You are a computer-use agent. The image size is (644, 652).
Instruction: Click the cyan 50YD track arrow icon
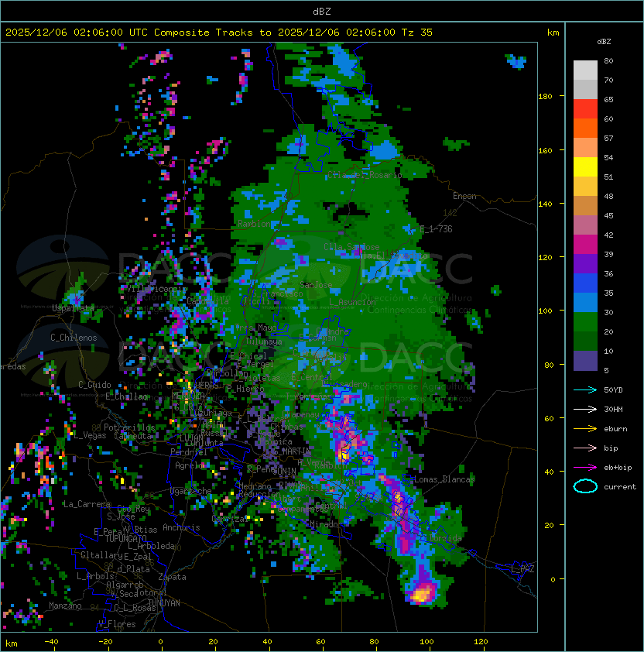coord(585,389)
